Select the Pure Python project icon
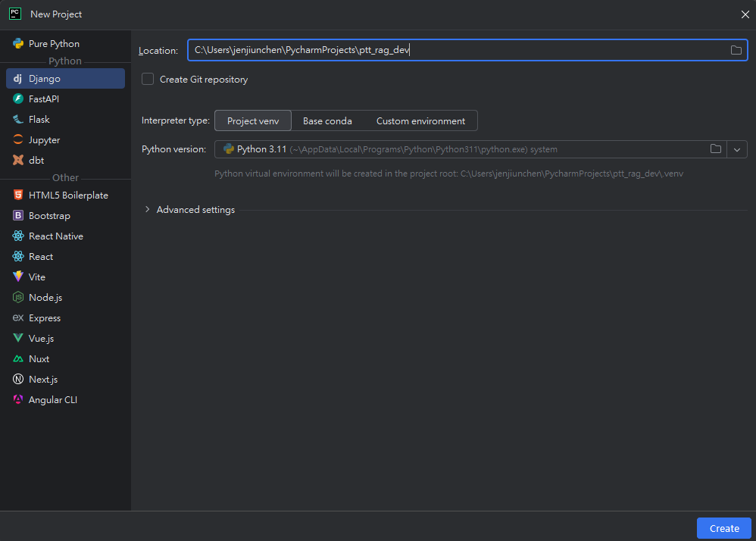Image resolution: width=756 pixels, height=541 pixels. [18, 43]
